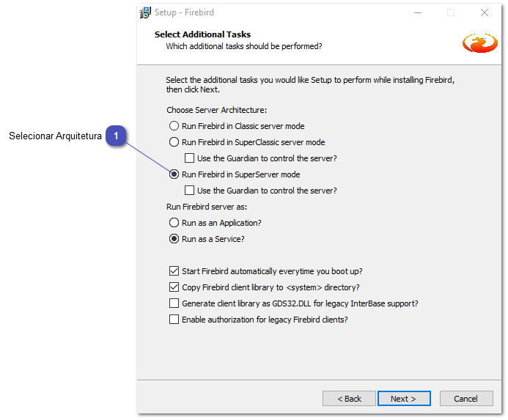Select Run as a Service option
This screenshot has width=508, height=420.
pyautogui.click(x=174, y=239)
